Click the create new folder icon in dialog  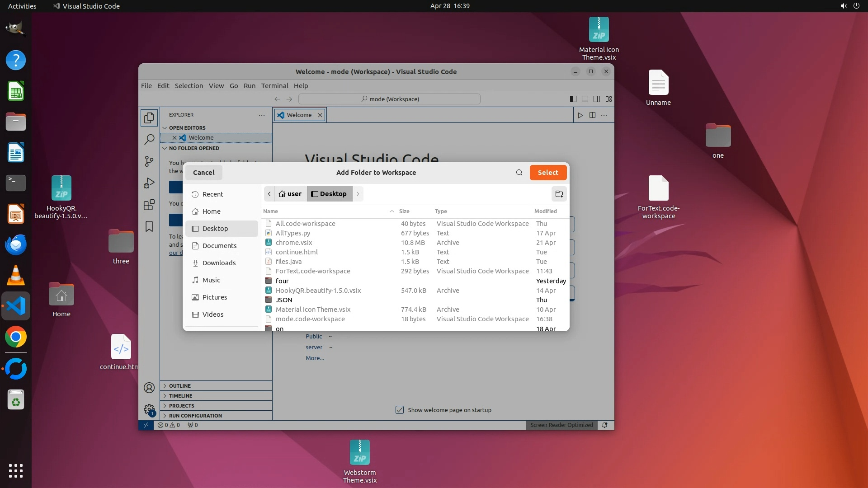pos(559,194)
